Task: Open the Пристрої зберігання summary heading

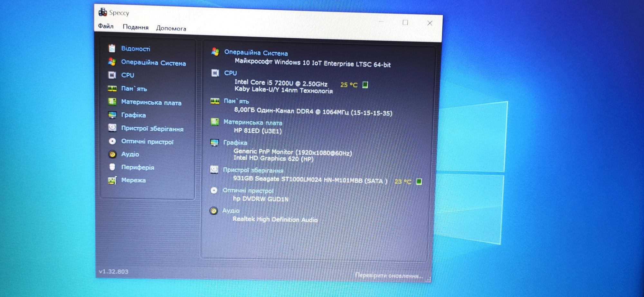Action: pos(253,170)
